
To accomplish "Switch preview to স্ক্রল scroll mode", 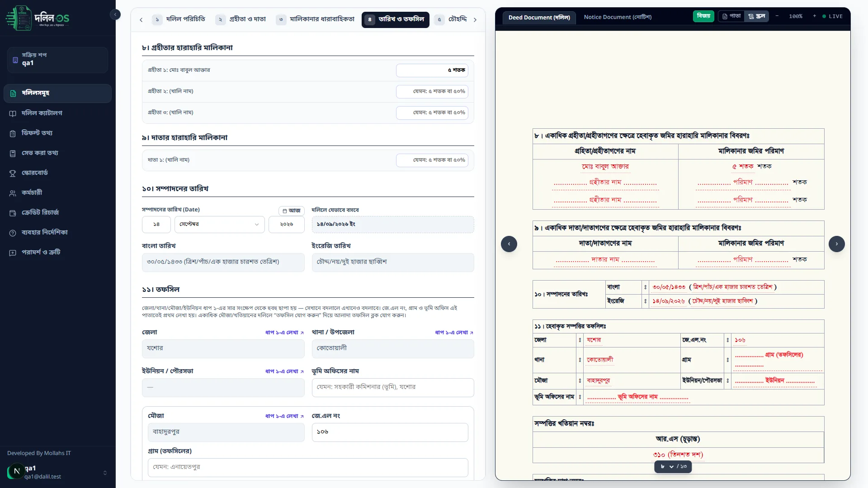I will pyautogui.click(x=756, y=16).
